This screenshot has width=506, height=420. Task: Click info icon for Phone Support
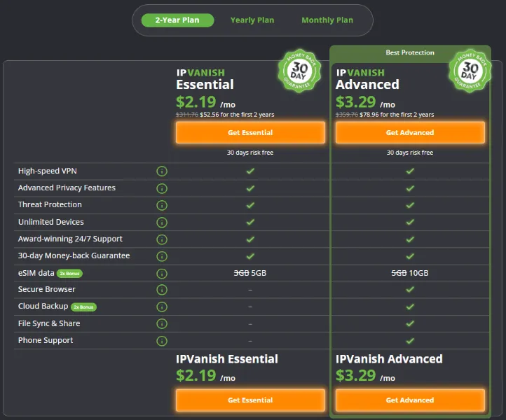(x=162, y=341)
